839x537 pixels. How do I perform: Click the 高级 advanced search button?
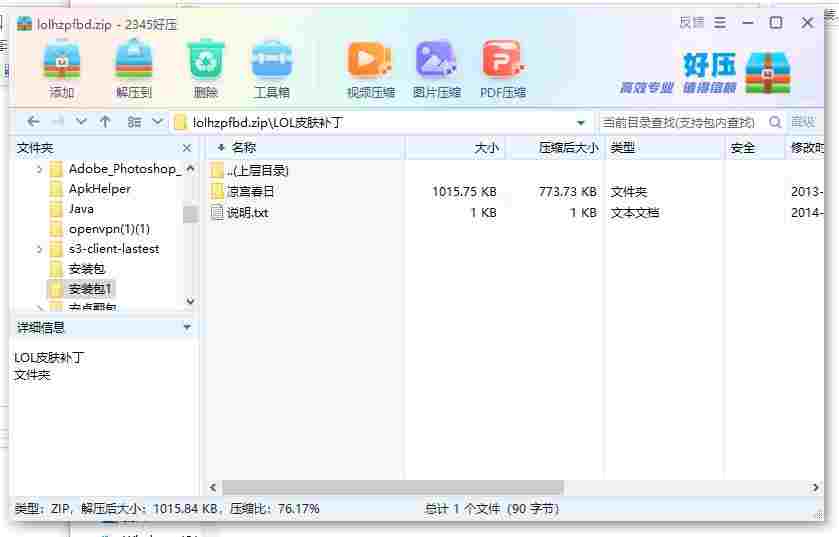[x=803, y=122]
